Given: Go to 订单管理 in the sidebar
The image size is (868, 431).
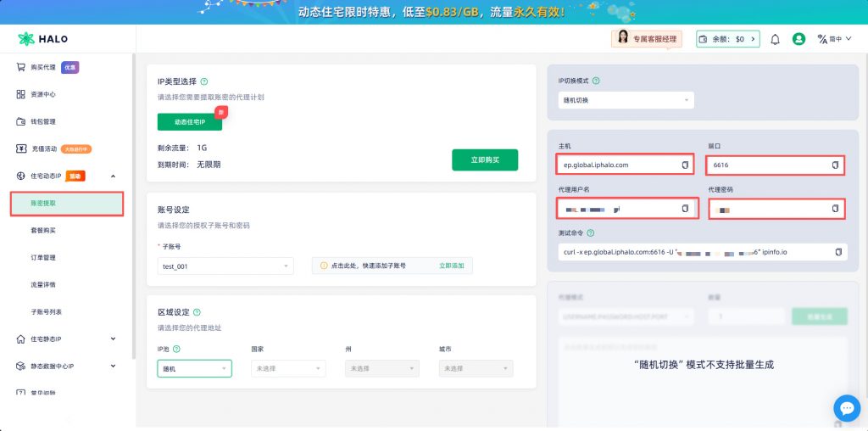Looking at the screenshot, I should click(x=43, y=258).
